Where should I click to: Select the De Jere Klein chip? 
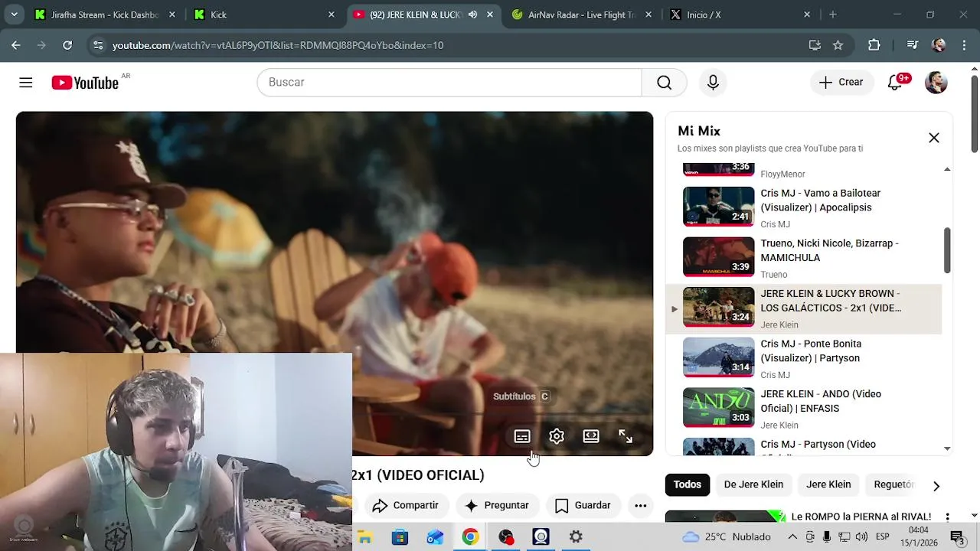point(753,484)
